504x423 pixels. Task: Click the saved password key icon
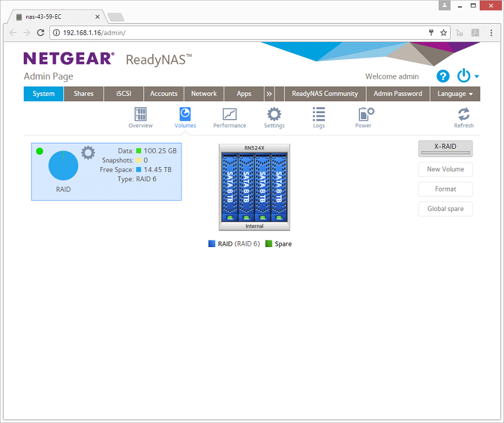coord(431,33)
